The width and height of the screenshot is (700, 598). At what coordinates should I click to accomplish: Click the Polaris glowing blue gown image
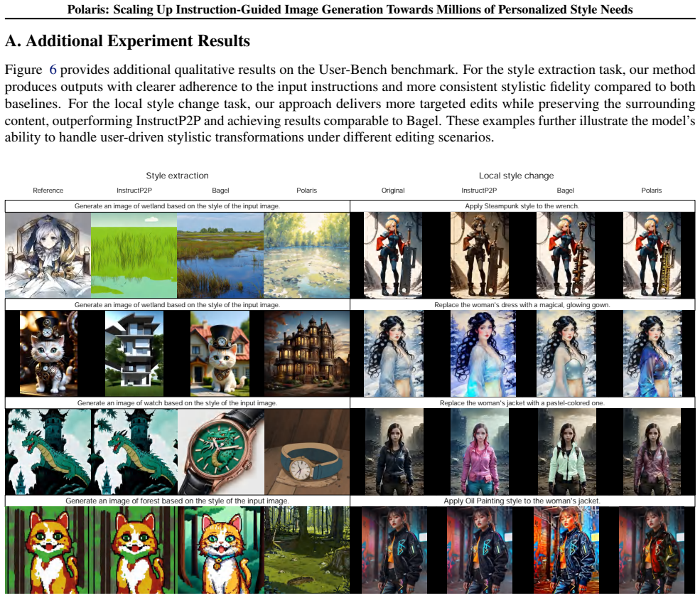coord(652,353)
